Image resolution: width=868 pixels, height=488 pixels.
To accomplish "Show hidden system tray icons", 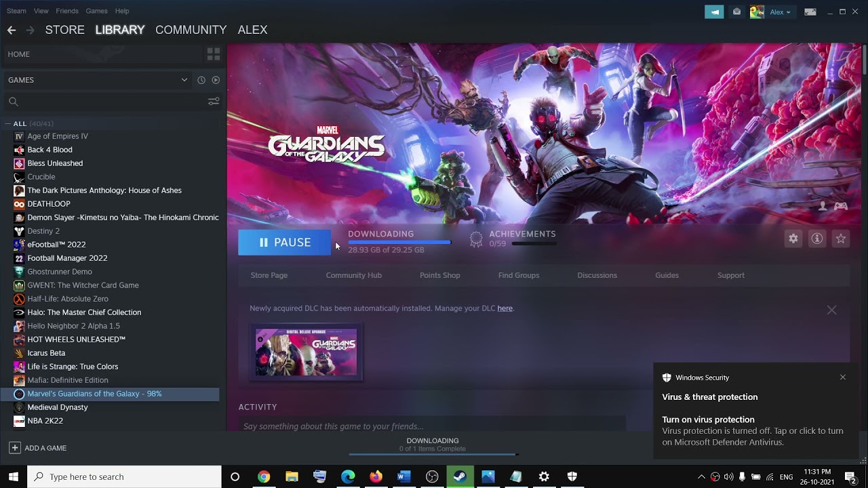I will tap(701, 476).
